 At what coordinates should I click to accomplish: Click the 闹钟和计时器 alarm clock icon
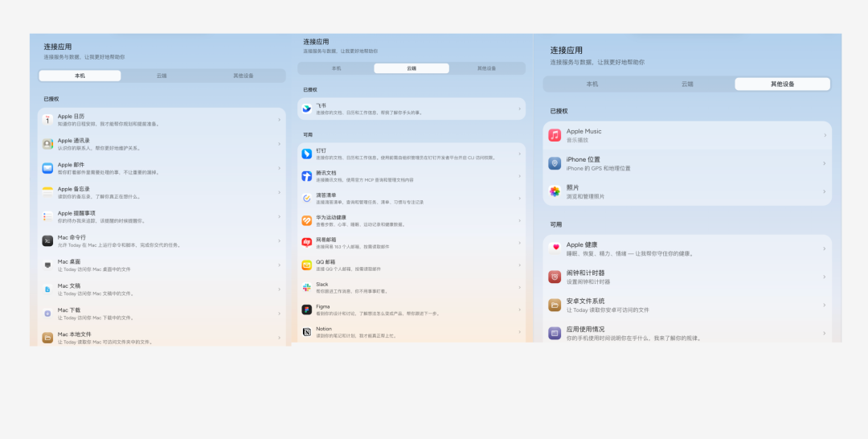click(555, 277)
